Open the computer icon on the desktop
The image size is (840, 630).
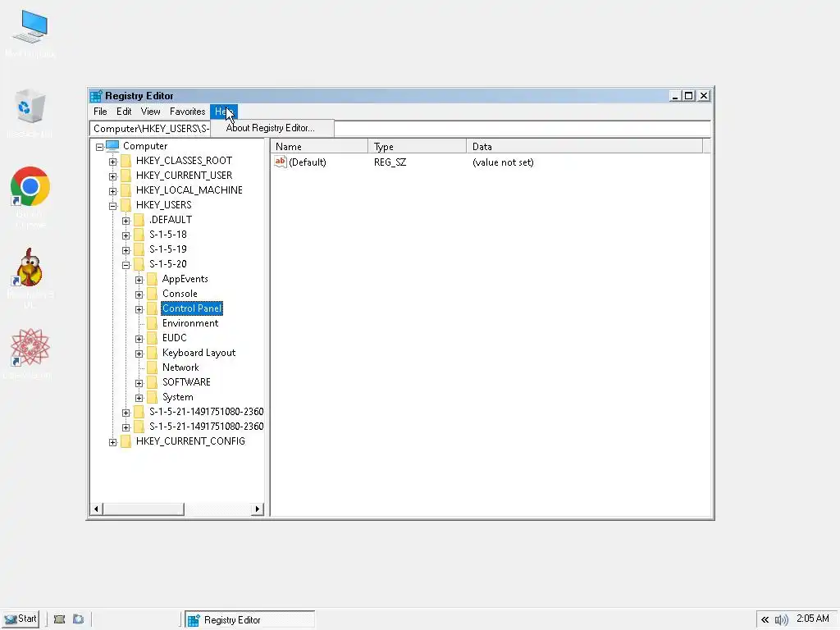pos(30,27)
